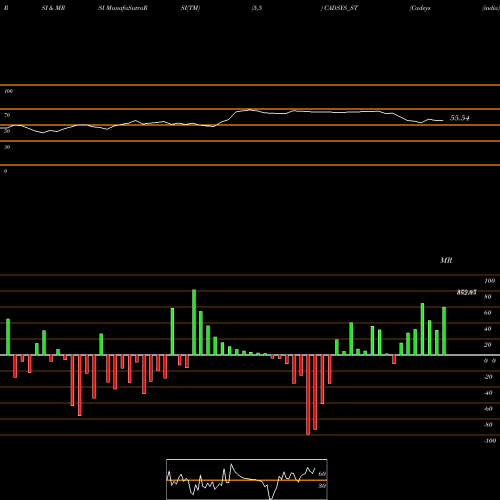Click the '(5,5' parameter text in header
This screenshot has height=500, width=500.
click(x=257, y=8)
